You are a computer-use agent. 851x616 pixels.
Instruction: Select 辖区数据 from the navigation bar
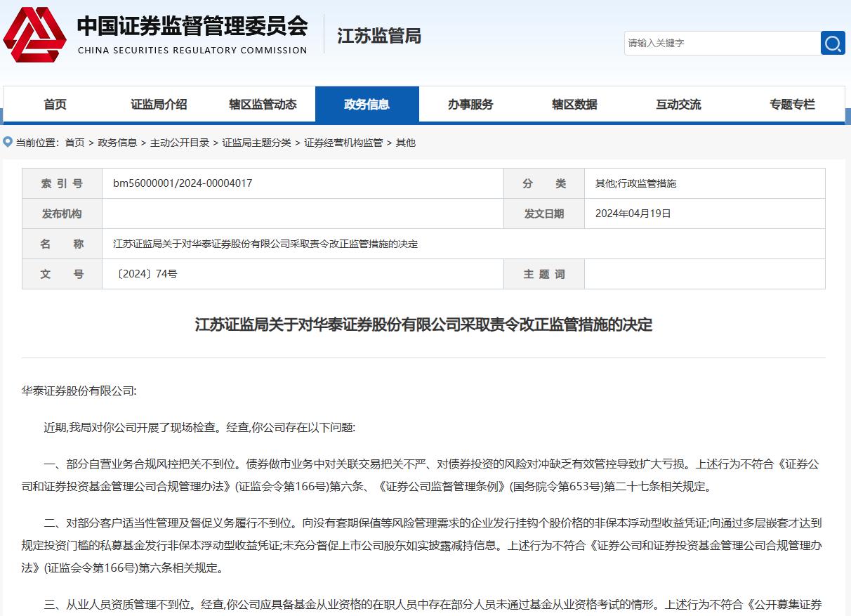click(573, 104)
